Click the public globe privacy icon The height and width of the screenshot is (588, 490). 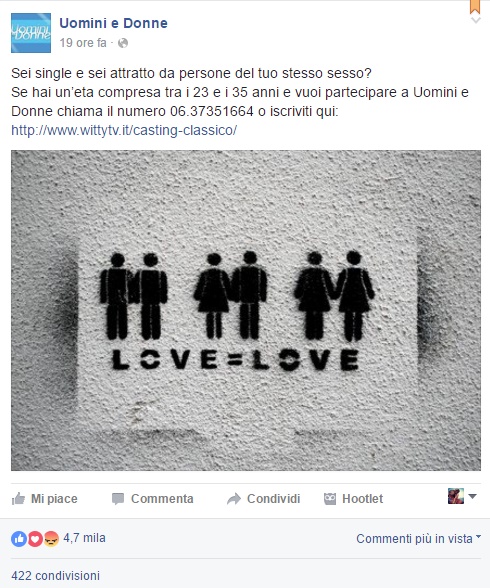pos(123,43)
